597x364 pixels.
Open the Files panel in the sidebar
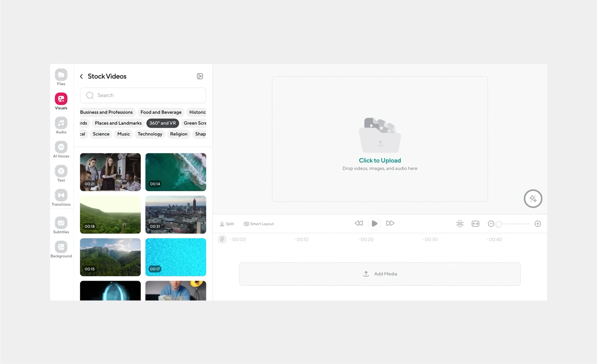[x=61, y=77]
